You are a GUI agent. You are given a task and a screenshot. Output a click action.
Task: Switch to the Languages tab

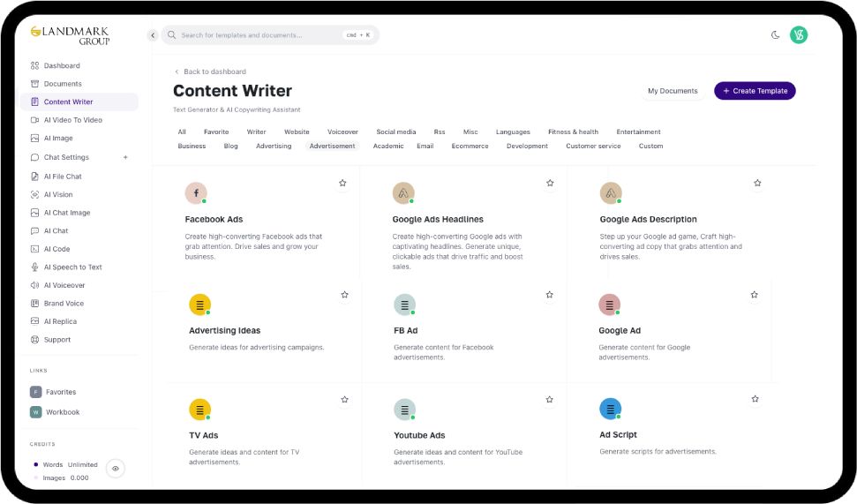(x=513, y=132)
